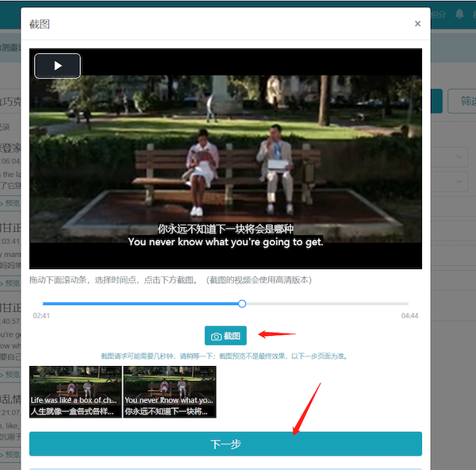Click the 截图 dialog title
The width and height of the screenshot is (476, 470).
click(40, 24)
